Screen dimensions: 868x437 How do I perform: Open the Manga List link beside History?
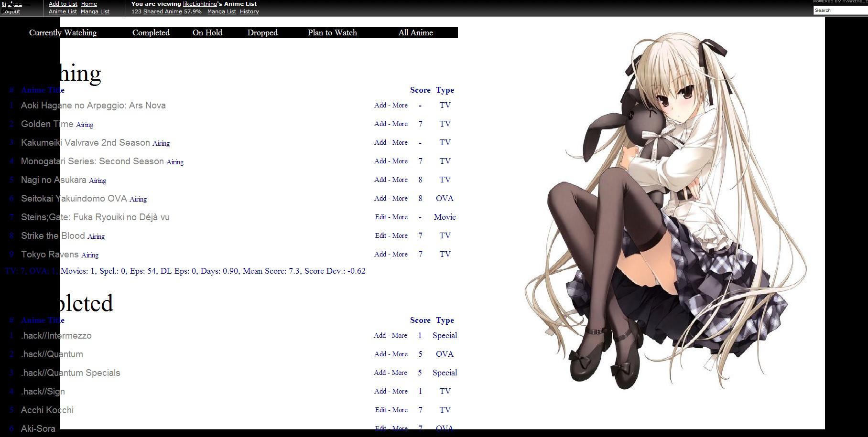pos(222,11)
